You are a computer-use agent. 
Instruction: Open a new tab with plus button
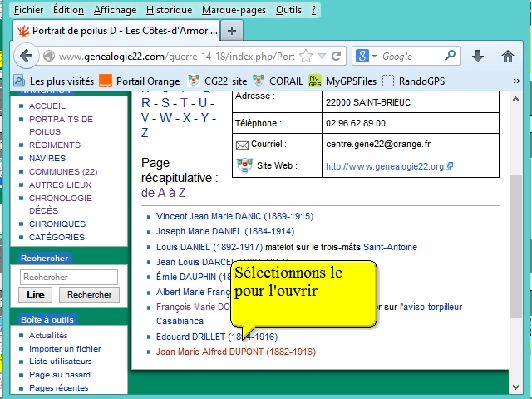(x=232, y=31)
